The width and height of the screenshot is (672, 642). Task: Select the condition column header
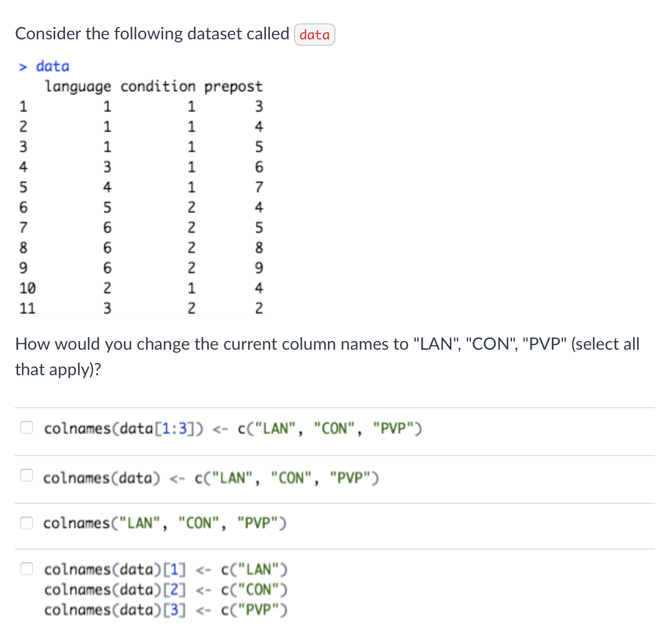pyautogui.click(x=158, y=86)
